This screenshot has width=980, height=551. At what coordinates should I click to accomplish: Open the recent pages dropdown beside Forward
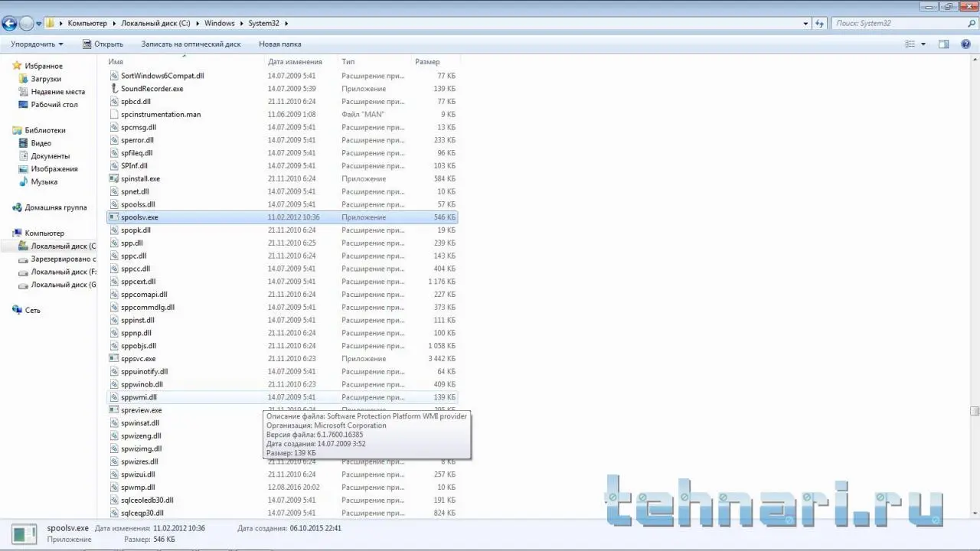(40, 24)
